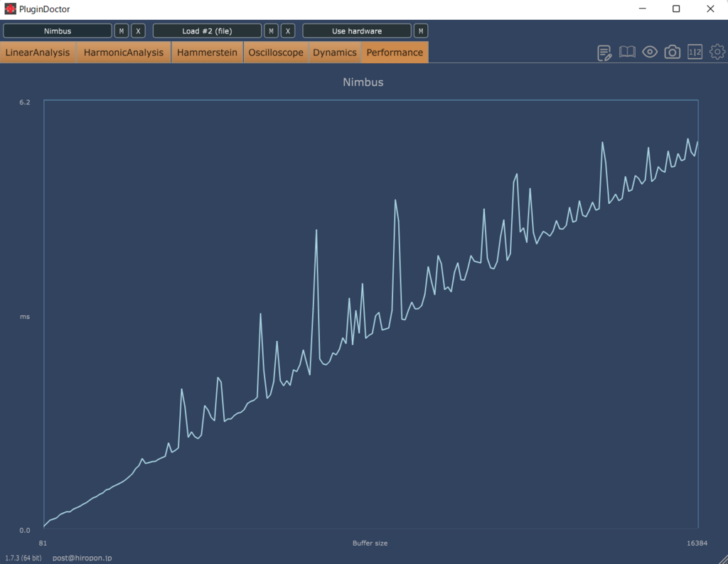Open the notes editor icon
Screen dimensions: 728x564
click(604, 53)
